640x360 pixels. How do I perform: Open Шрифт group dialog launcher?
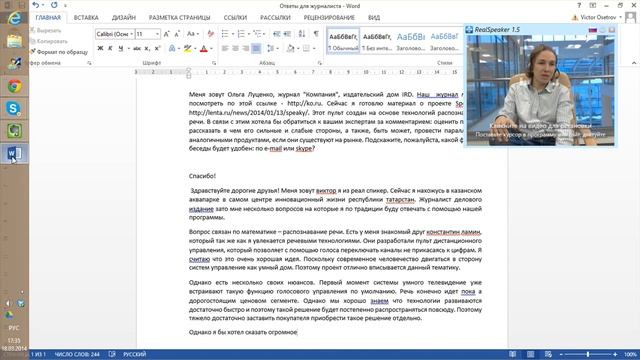point(214,63)
